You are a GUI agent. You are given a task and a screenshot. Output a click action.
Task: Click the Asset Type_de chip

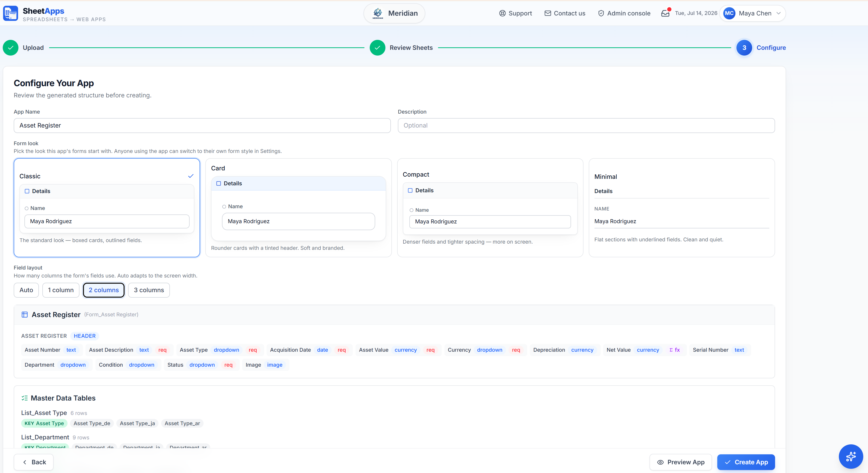[92, 423]
